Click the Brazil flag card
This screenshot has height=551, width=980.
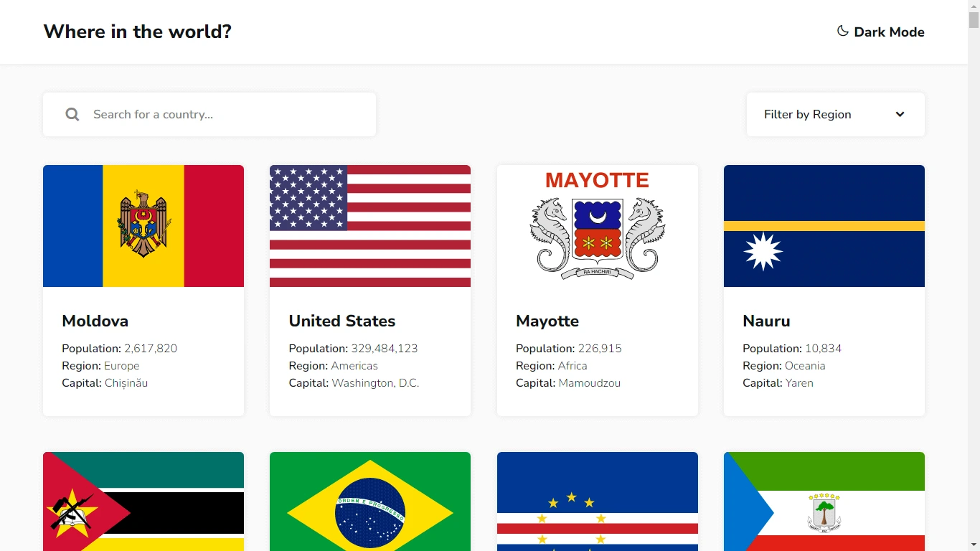370,501
